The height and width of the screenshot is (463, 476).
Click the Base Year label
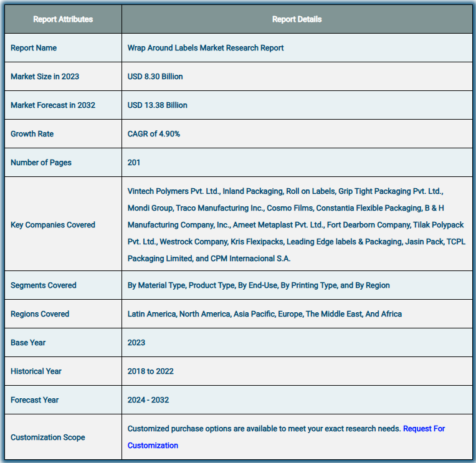(x=28, y=343)
